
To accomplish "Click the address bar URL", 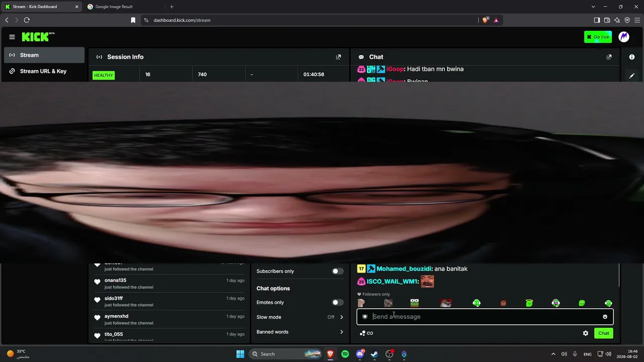I will 182,20.
